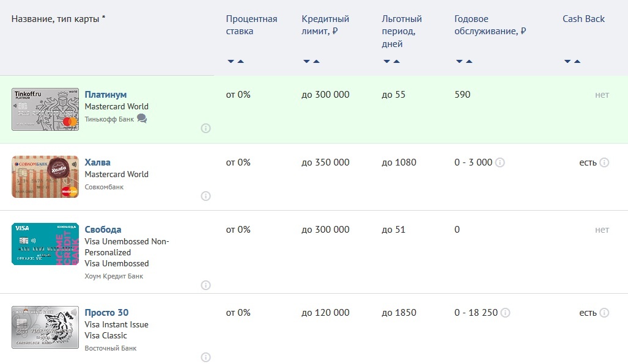Select Халва credit limit до 350 000
Image resolution: width=628 pixels, height=364 pixels.
[325, 162]
